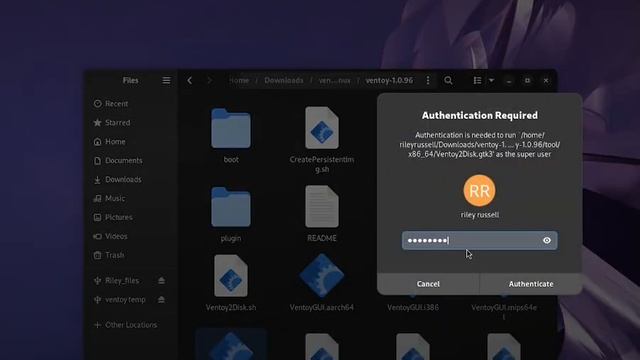The height and width of the screenshot is (360, 640).
Task: Click the Authenticate button
Action: click(531, 284)
